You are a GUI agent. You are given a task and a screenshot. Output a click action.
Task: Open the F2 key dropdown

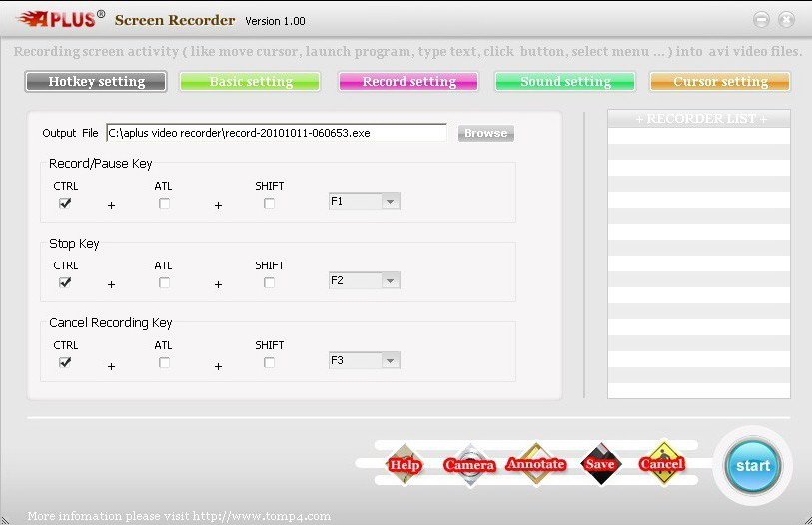point(365,280)
